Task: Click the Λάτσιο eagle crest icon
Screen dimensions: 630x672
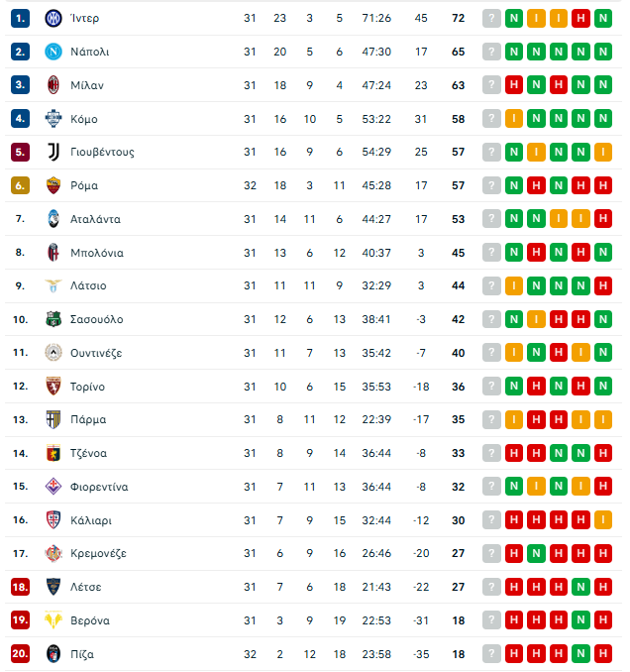Action: pyautogui.click(x=53, y=285)
